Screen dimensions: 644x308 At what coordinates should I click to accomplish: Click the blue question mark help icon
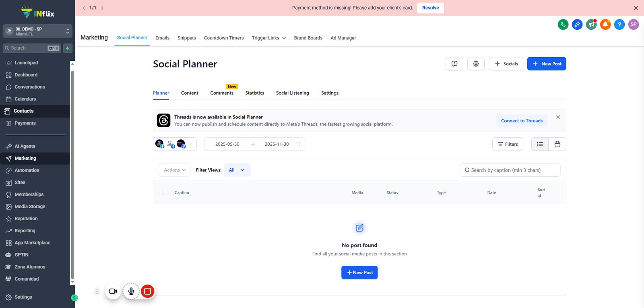[619, 25]
